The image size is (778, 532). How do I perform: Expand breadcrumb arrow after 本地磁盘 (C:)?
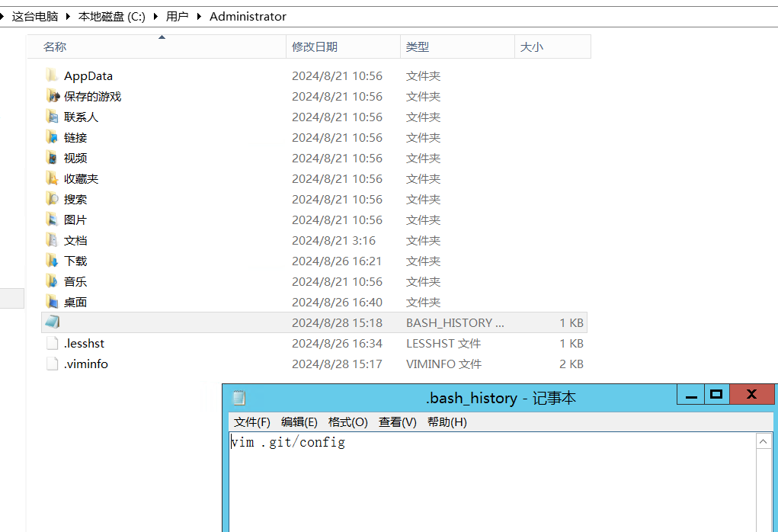(x=155, y=16)
